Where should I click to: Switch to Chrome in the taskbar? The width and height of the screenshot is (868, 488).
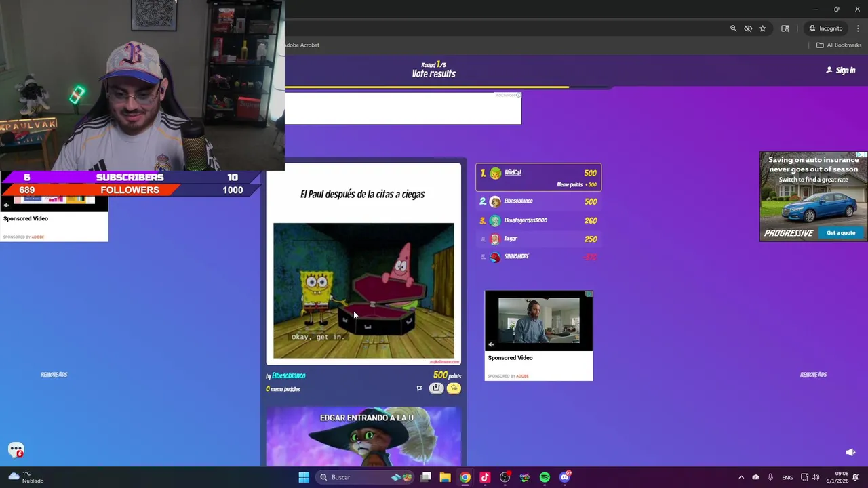coord(465,477)
